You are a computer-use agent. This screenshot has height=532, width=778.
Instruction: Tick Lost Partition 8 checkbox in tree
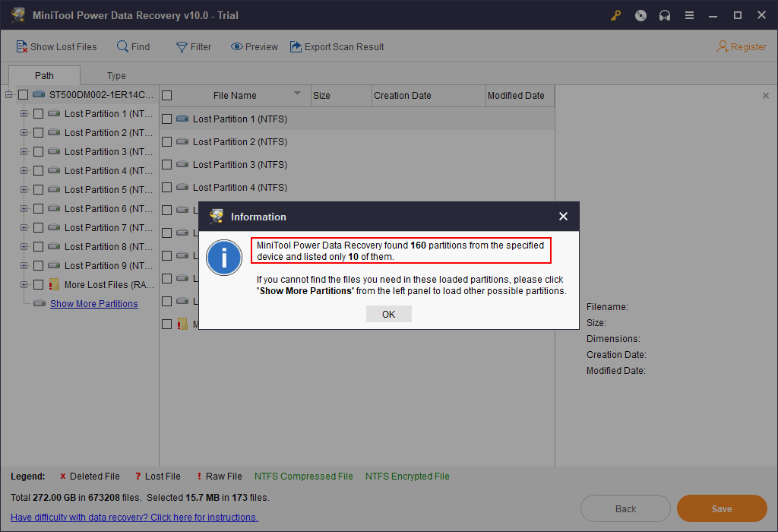pos(38,247)
